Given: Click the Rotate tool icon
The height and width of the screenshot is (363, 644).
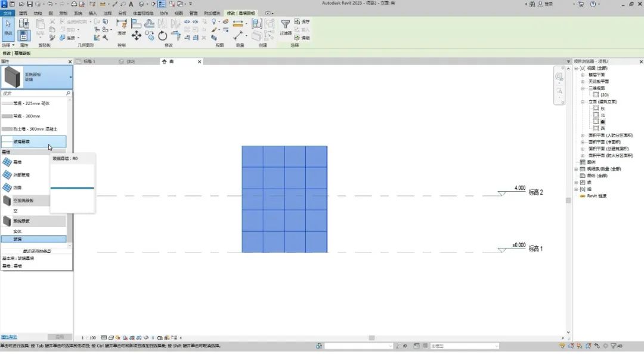Looking at the screenshot, I should click(x=162, y=36).
